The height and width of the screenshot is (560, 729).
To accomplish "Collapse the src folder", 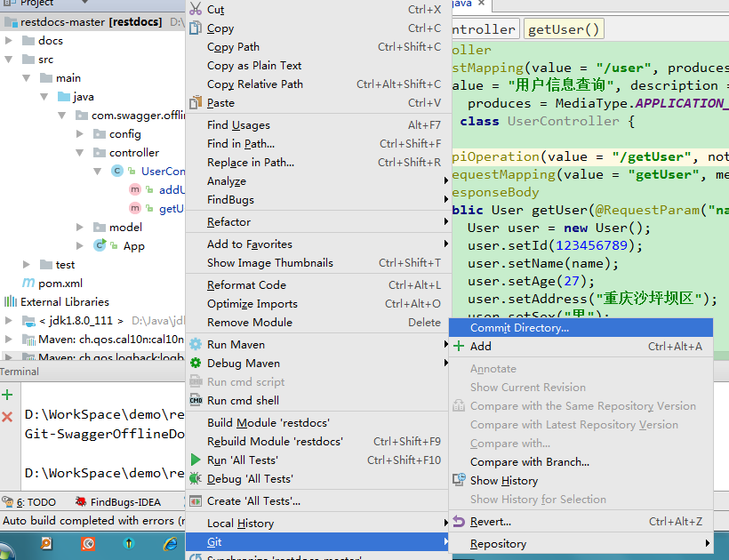I will pyautogui.click(x=8, y=60).
